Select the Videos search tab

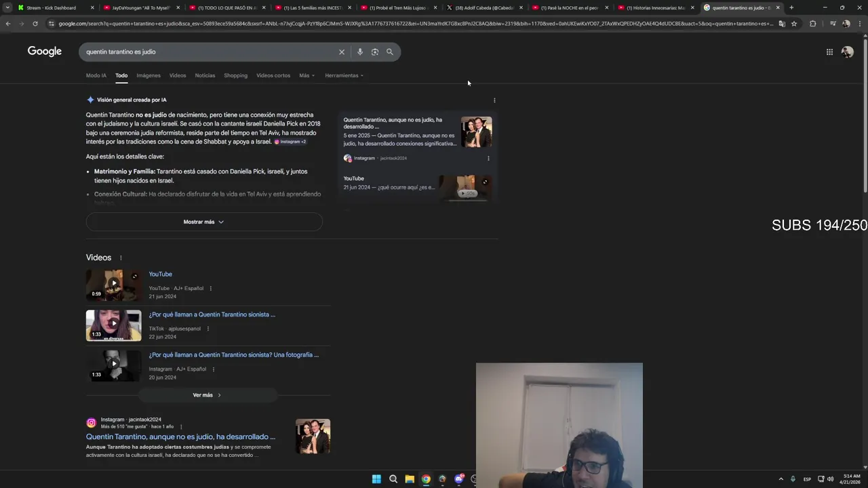point(178,75)
